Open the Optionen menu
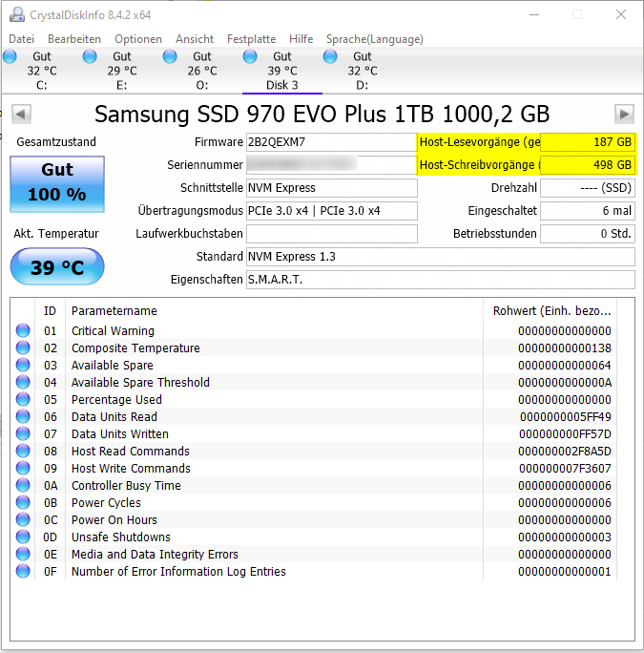 [138, 39]
